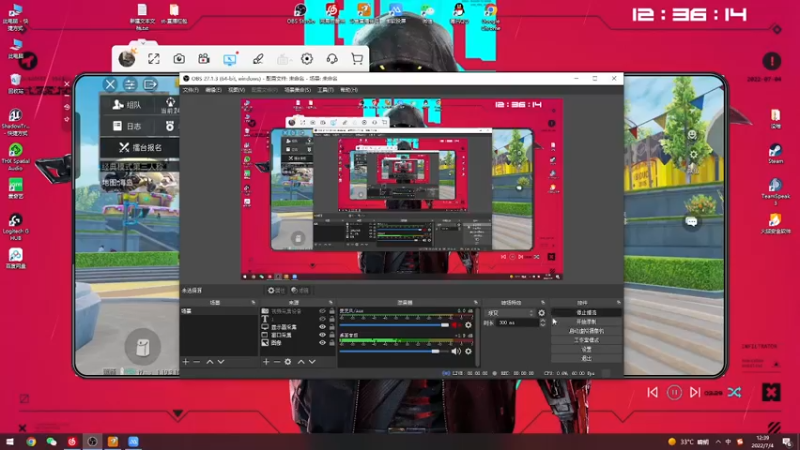800x450 pixels.
Task: Remove the selected source with the minus icon
Action: [277, 362]
